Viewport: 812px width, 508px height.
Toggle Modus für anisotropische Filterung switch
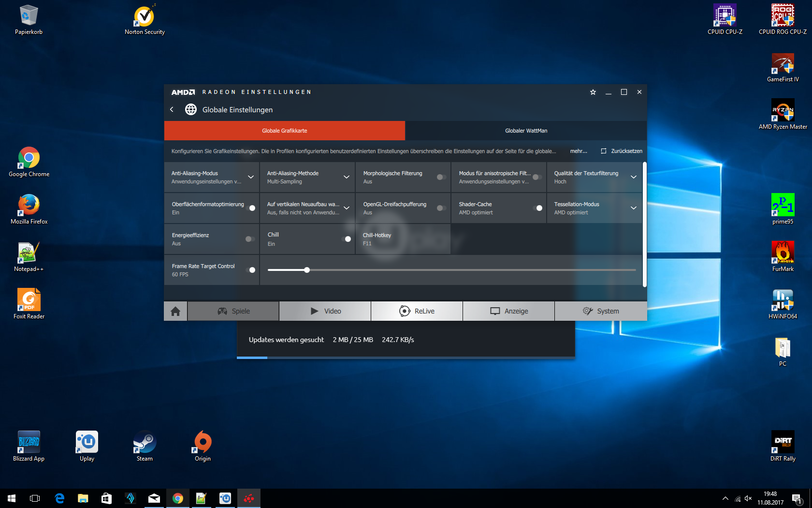[537, 177]
